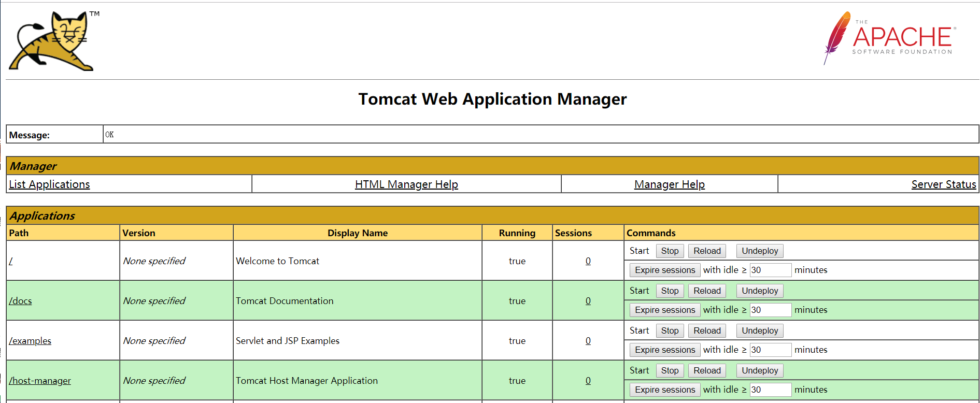Open the /examples application link
Viewport: 980px width, 403px height.
tap(30, 341)
